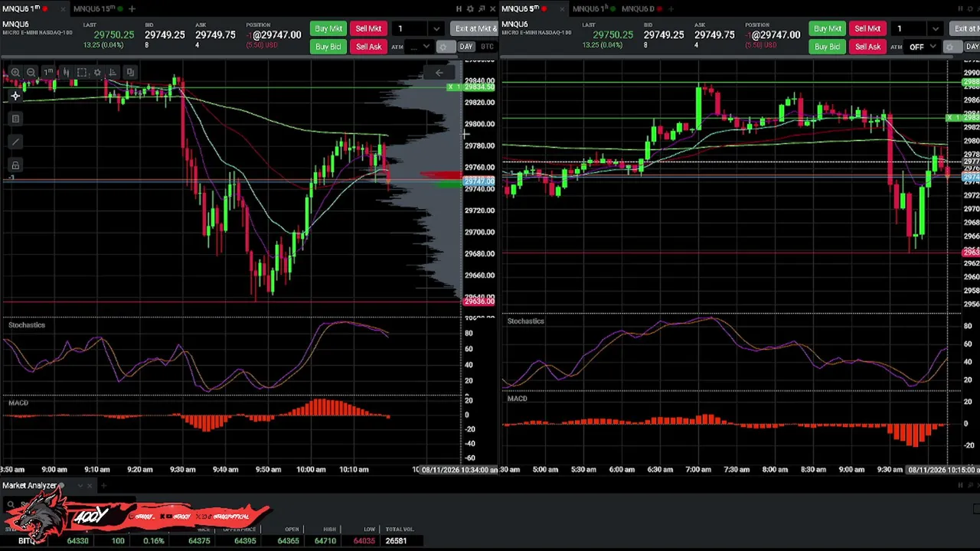
Task: Click Buy Mkt in right chart trader
Action: 828,28
